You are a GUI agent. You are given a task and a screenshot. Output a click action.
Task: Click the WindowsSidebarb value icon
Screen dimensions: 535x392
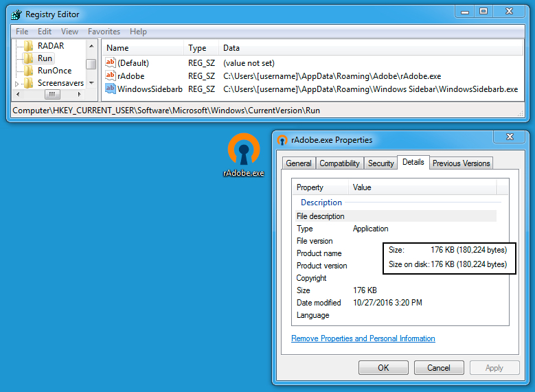(x=110, y=89)
